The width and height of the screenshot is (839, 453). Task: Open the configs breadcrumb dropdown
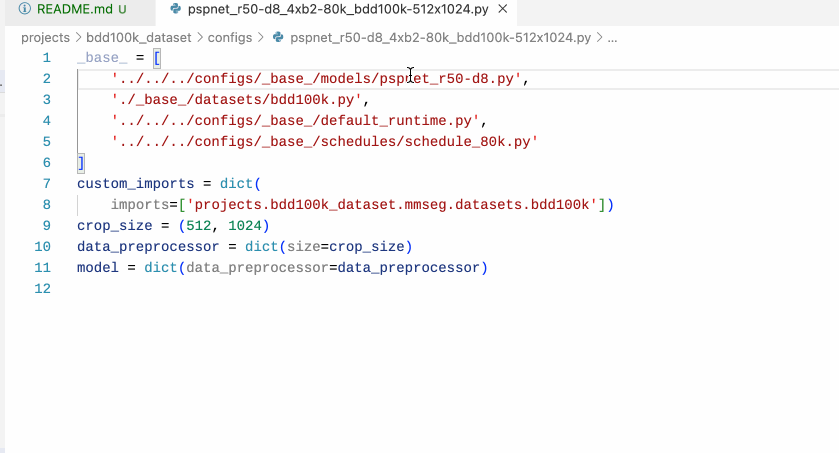[x=230, y=37]
